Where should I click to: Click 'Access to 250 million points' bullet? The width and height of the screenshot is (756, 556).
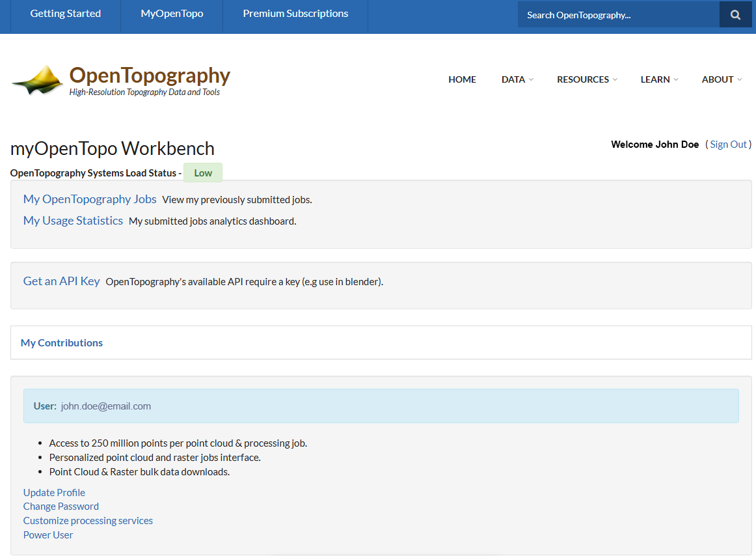pyautogui.click(x=178, y=443)
